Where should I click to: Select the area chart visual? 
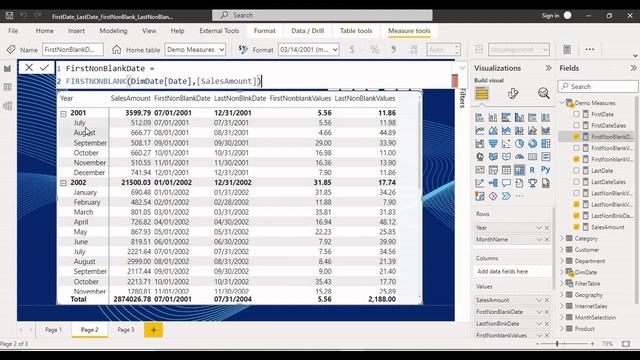point(493,131)
